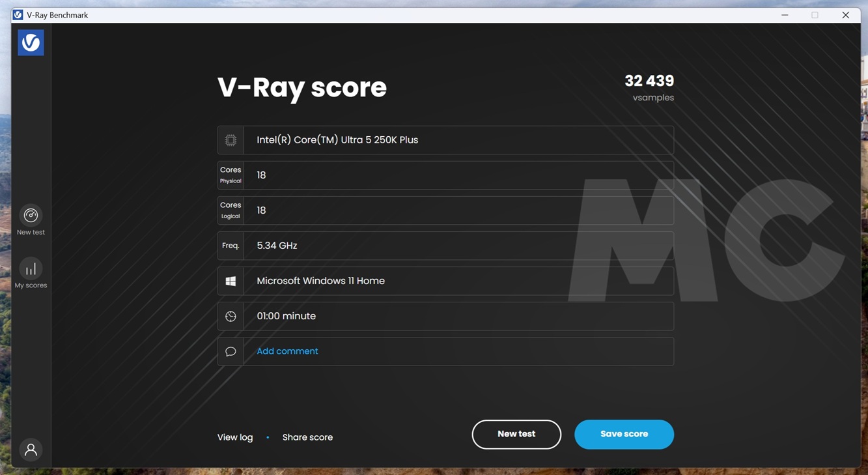Click the user profile icon in bottom sidebar
The height and width of the screenshot is (475, 868).
(31, 449)
